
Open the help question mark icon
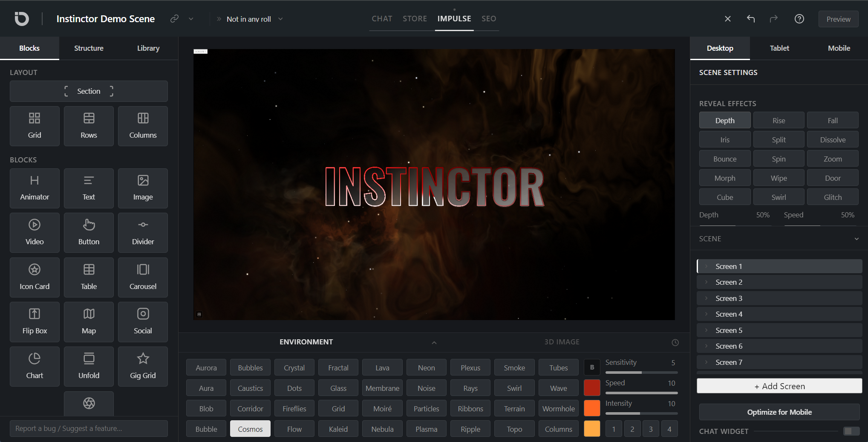coord(799,19)
